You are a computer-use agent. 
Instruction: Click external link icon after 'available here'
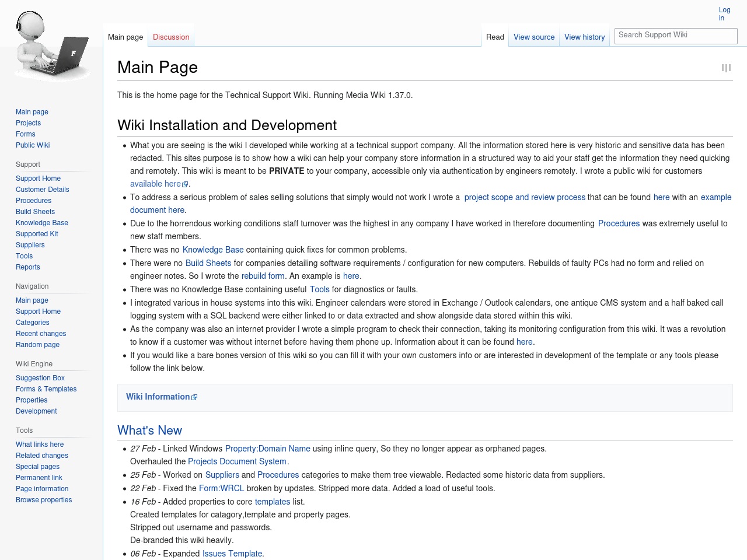tap(185, 184)
